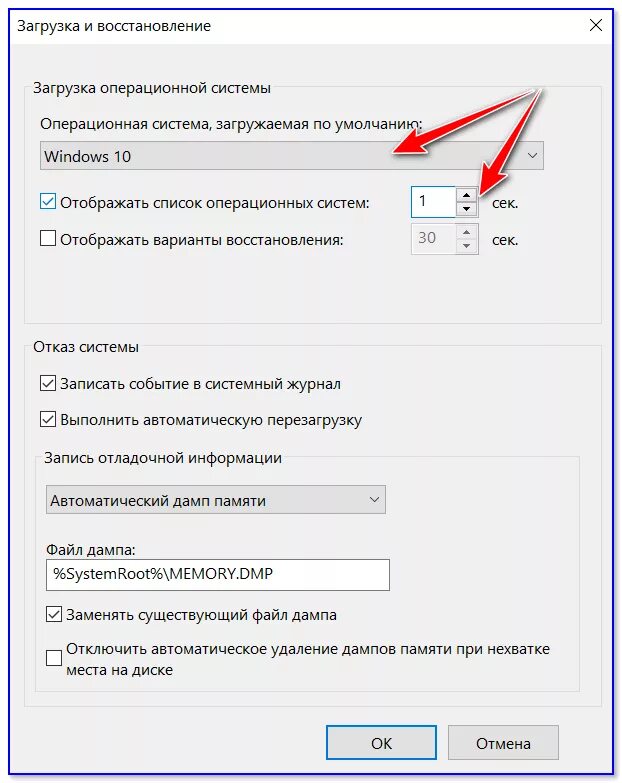Viewport: 622px width, 783px height.
Task: Expand the Автоматический дамп памяти dropdown
Action: 374,500
